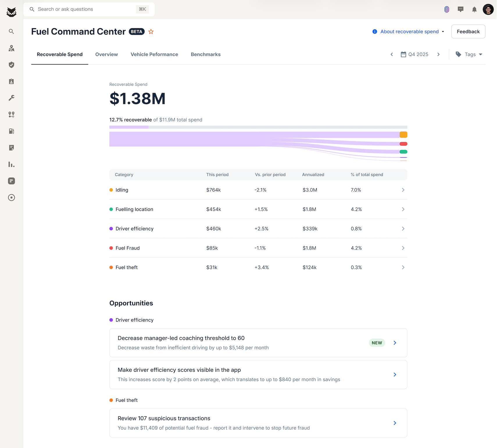
Task: Open Review 107 suspicious transactions card
Action: point(258,423)
